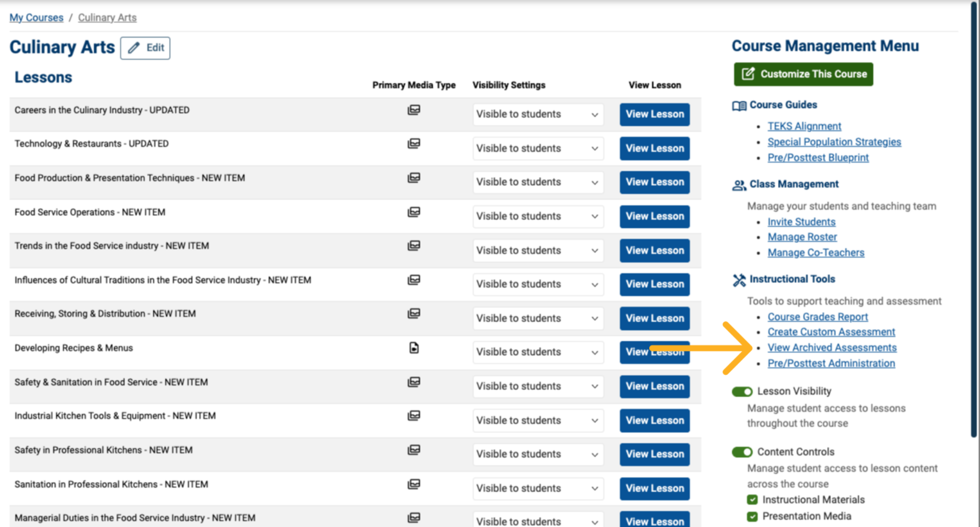The image size is (980, 527).
Task: Disable Content Controls
Action: pos(742,452)
